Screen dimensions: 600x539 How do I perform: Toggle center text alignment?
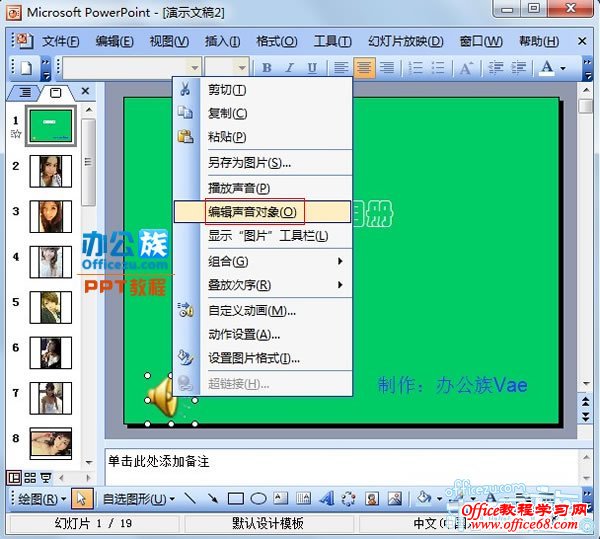tap(364, 68)
